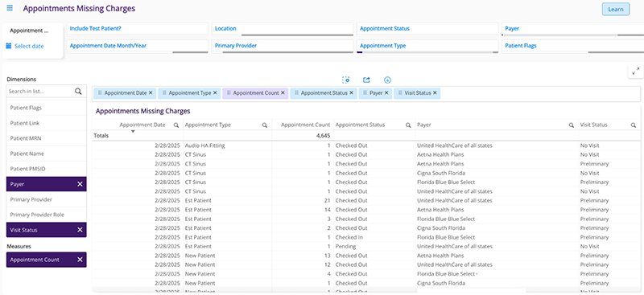Screen dimensions: 644x295
Task: Open the Payer filter pane
Action: click(572, 29)
